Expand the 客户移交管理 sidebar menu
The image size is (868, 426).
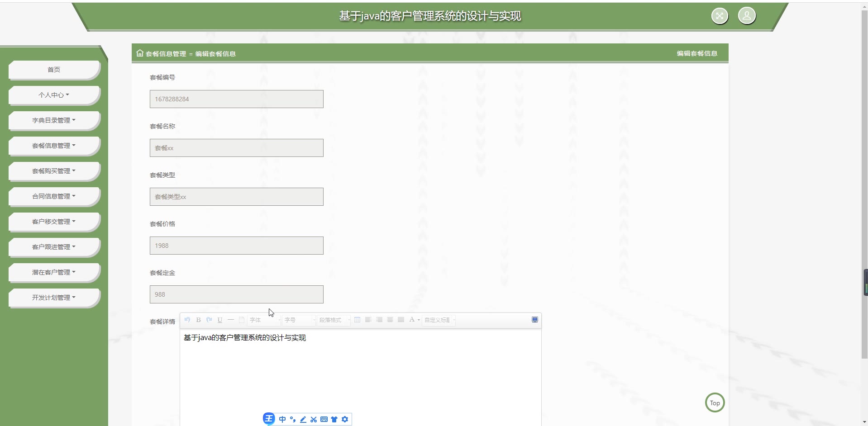tap(54, 222)
